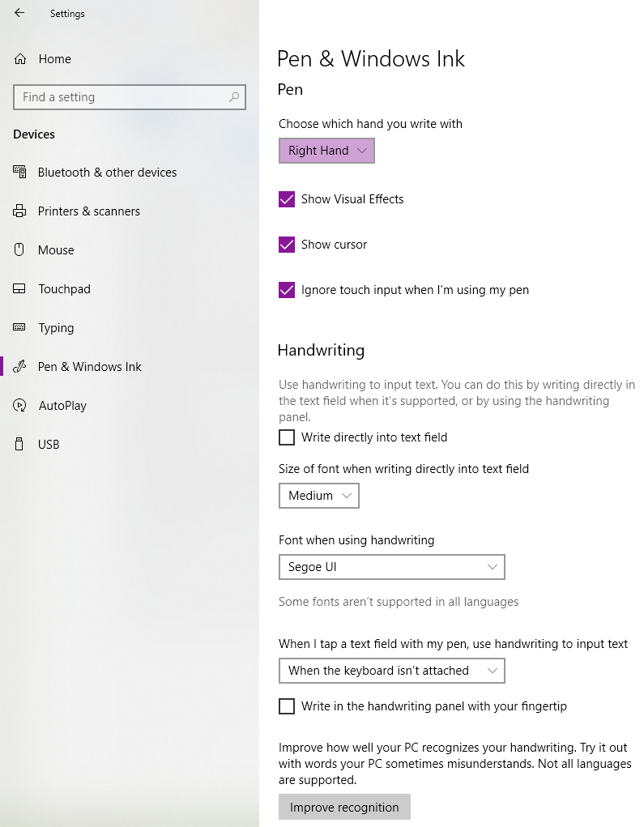Select the Devices section heading
This screenshot has width=644, height=827.
33,134
